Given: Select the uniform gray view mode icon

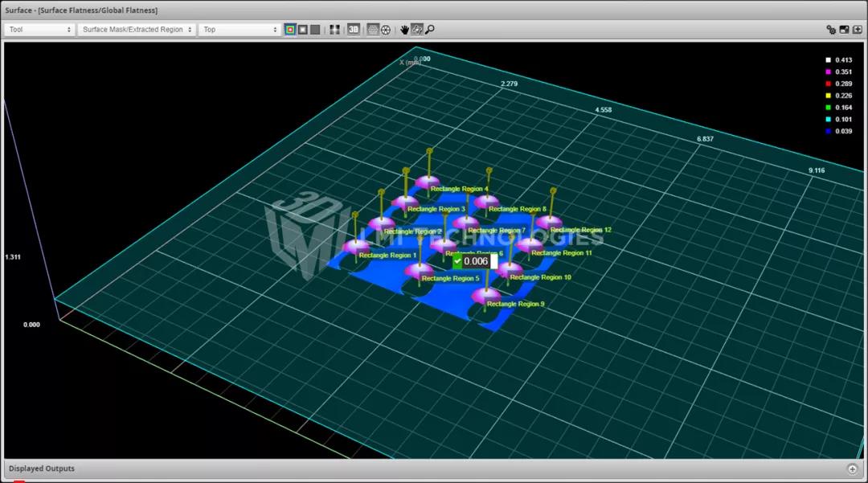Looking at the screenshot, I should [315, 29].
